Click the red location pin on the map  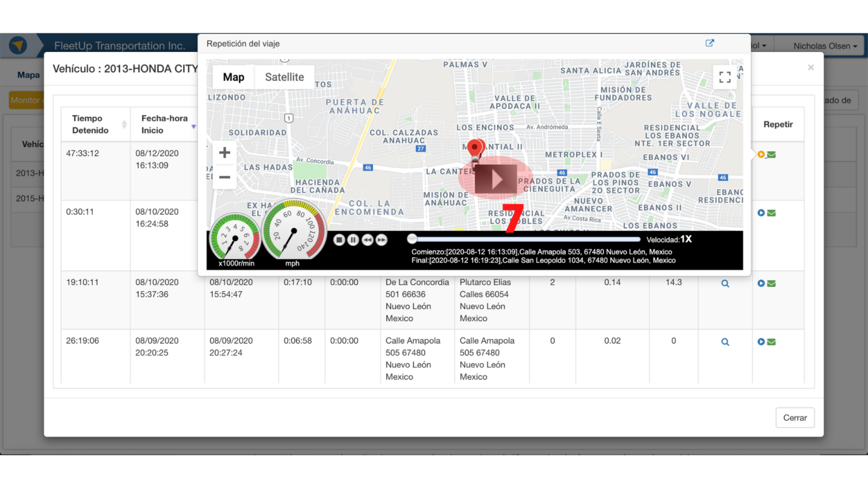point(475,149)
